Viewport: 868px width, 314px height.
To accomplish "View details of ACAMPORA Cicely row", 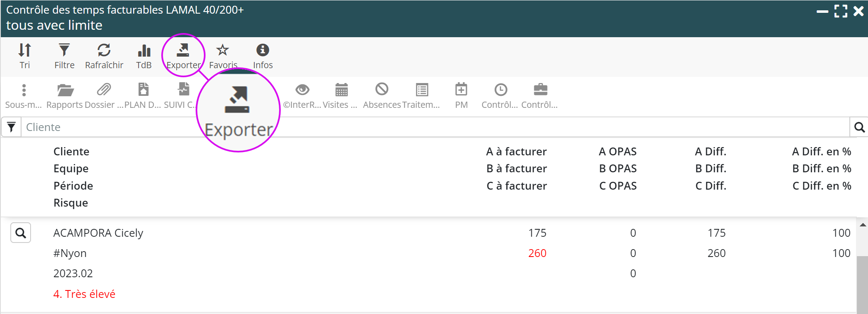I will [x=21, y=233].
